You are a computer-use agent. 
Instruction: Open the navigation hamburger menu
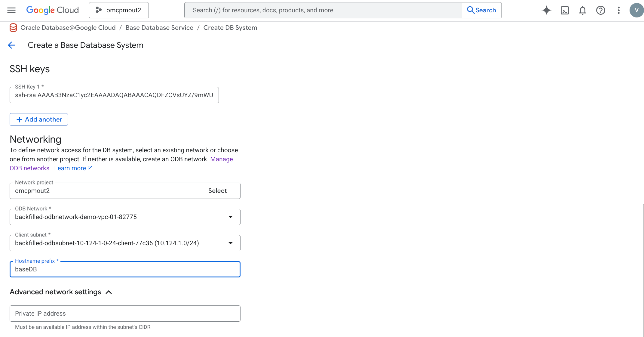point(11,10)
